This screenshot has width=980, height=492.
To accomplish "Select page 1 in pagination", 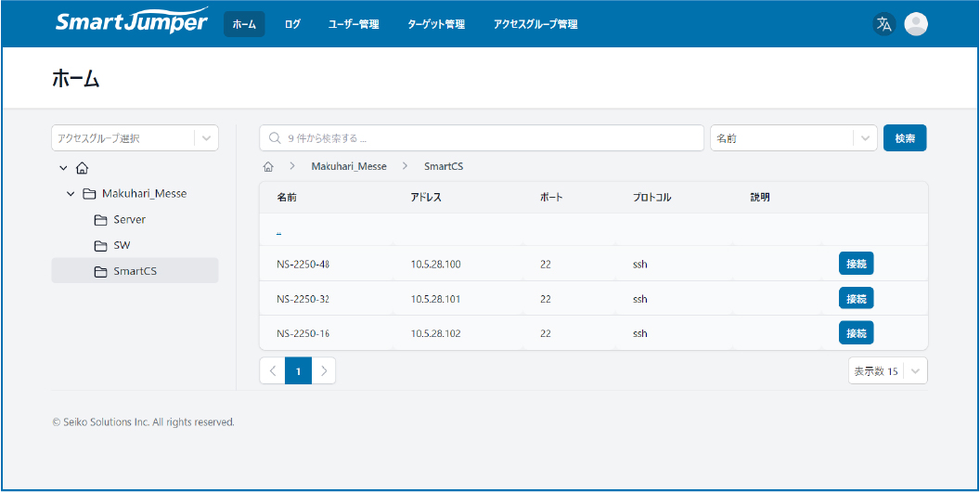I will (x=298, y=370).
